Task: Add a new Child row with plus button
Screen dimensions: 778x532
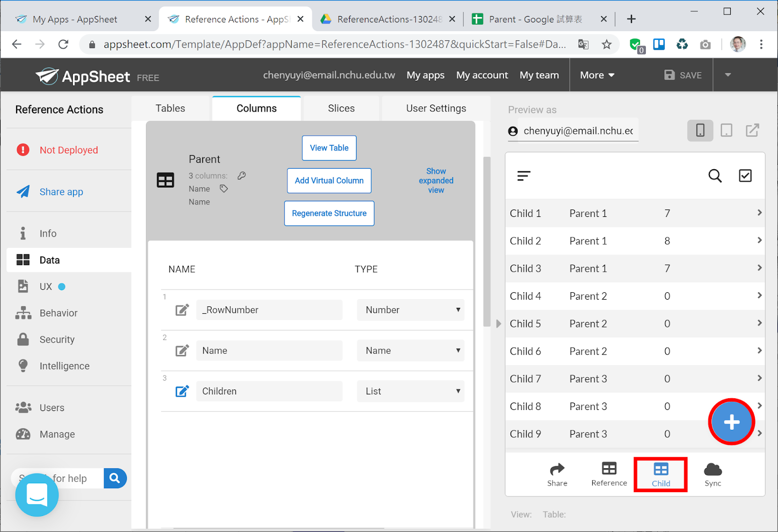Action: pyautogui.click(x=731, y=422)
